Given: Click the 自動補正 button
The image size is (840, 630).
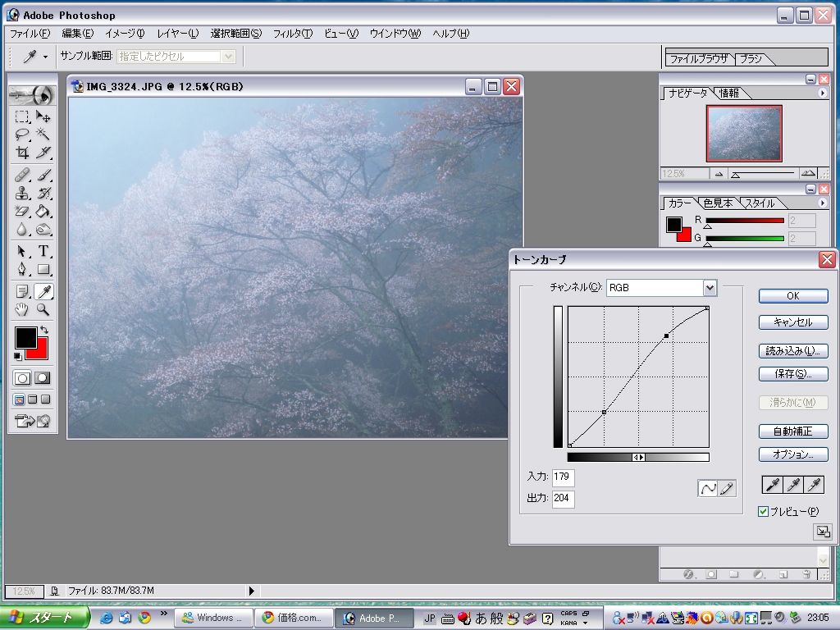Looking at the screenshot, I should click(793, 431).
